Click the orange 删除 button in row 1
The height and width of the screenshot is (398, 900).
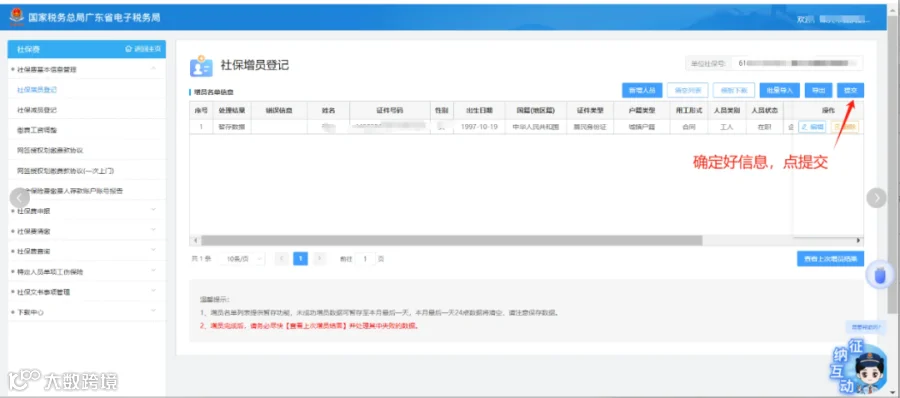(x=845, y=127)
